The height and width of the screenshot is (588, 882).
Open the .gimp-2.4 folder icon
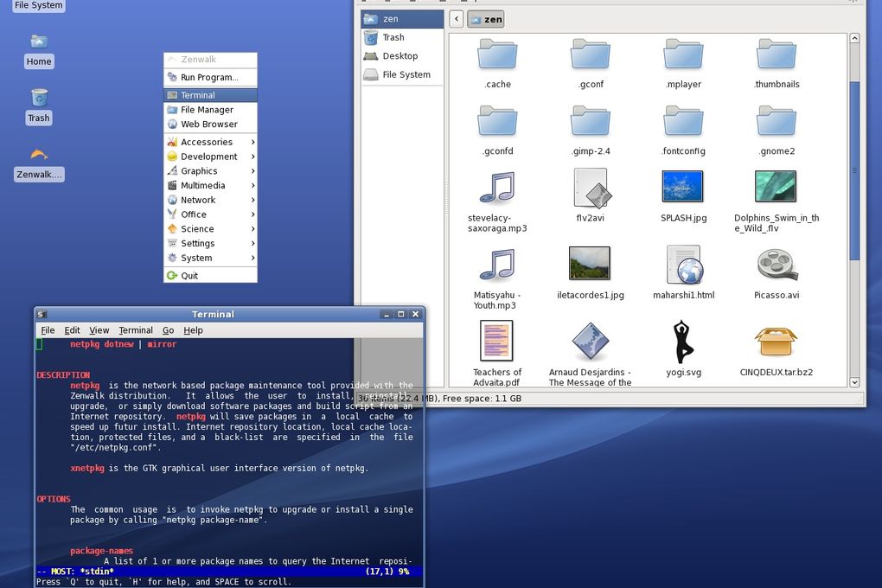click(590, 121)
